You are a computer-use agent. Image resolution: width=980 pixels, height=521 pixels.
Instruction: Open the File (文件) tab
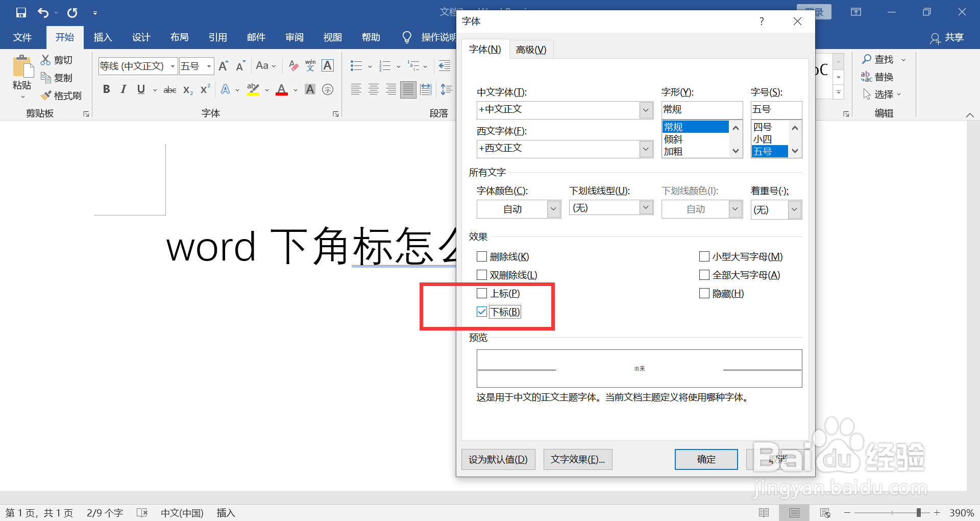[22, 37]
